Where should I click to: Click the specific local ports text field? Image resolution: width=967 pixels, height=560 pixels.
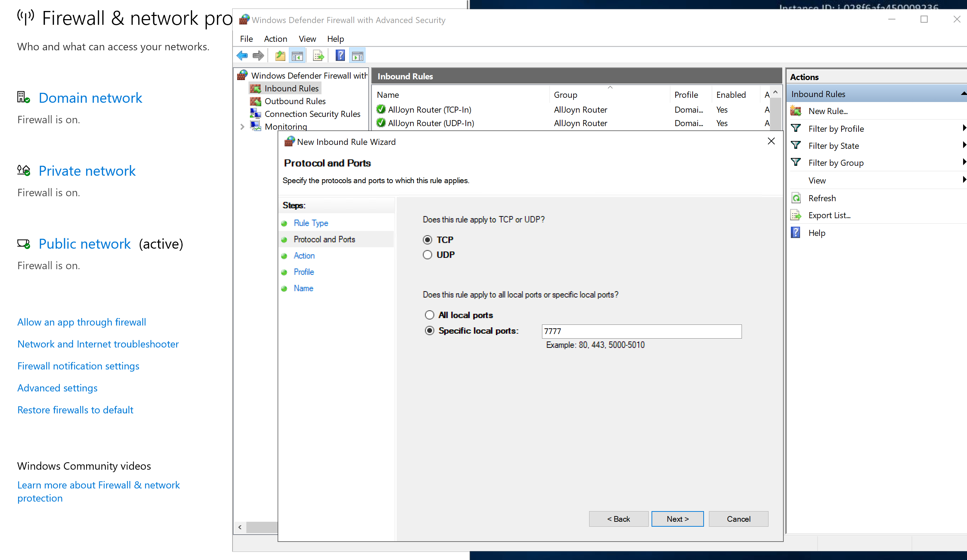coord(642,332)
